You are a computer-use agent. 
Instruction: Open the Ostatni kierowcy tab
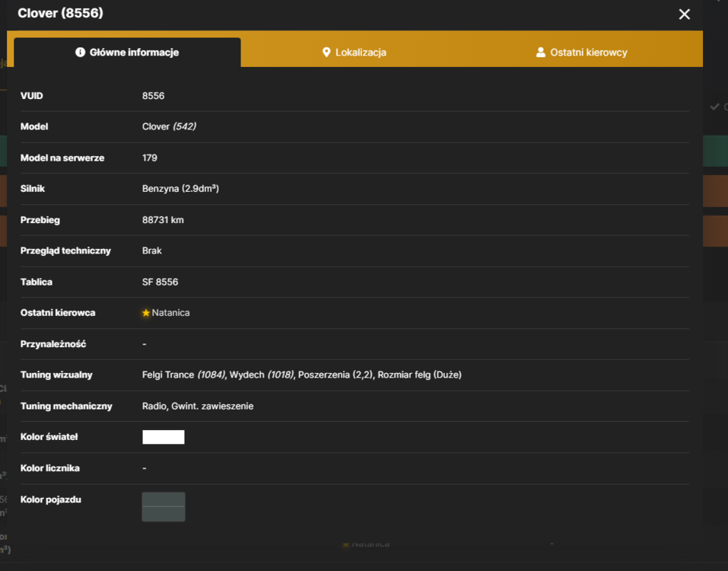tap(581, 53)
